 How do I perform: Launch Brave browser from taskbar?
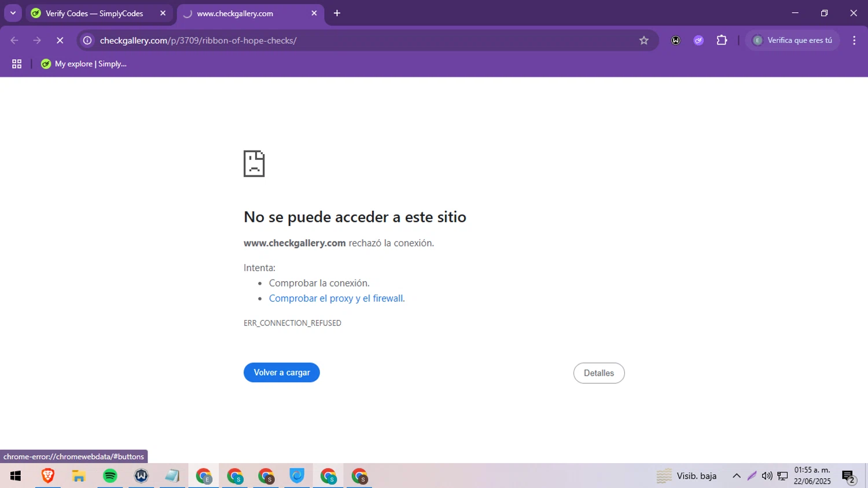(x=47, y=476)
